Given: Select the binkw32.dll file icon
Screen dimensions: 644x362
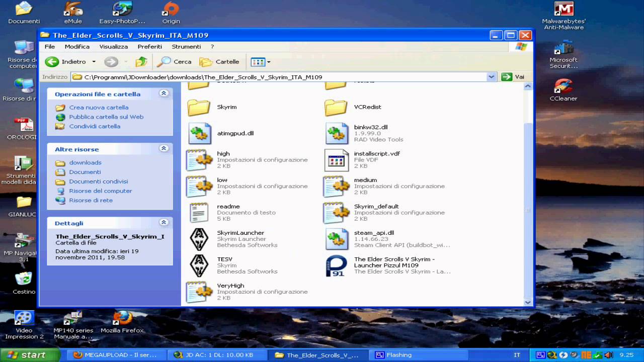Looking at the screenshot, I should 336,133.
